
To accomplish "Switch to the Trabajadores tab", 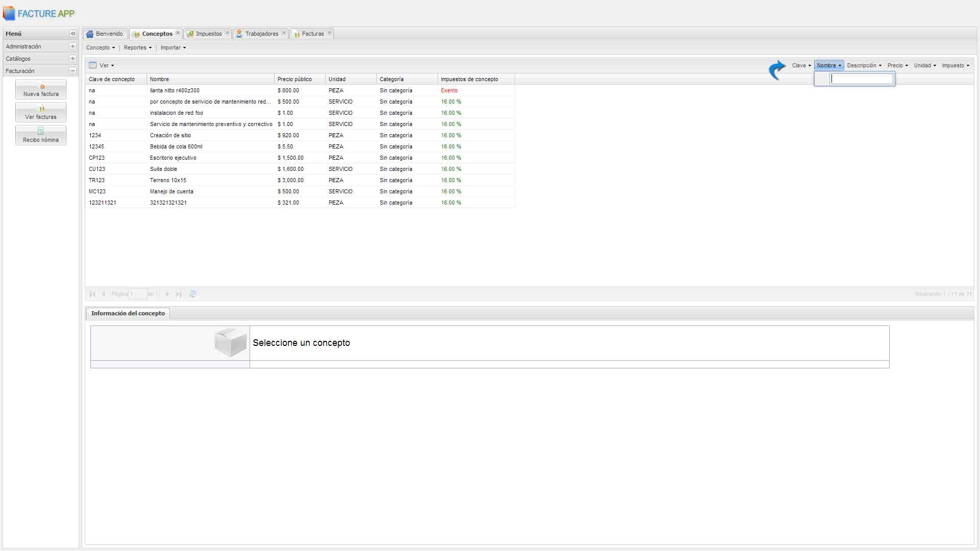I will click(261, 34).
